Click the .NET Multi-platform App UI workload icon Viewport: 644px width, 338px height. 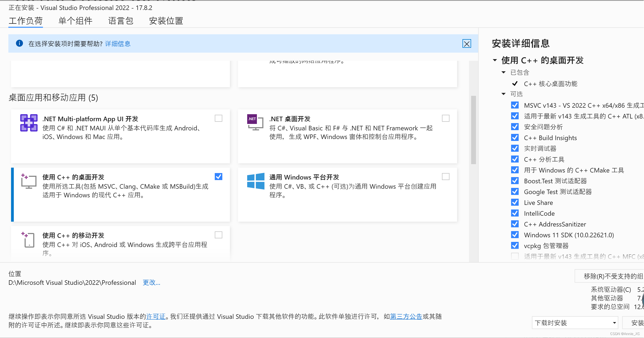pos(29,123)
